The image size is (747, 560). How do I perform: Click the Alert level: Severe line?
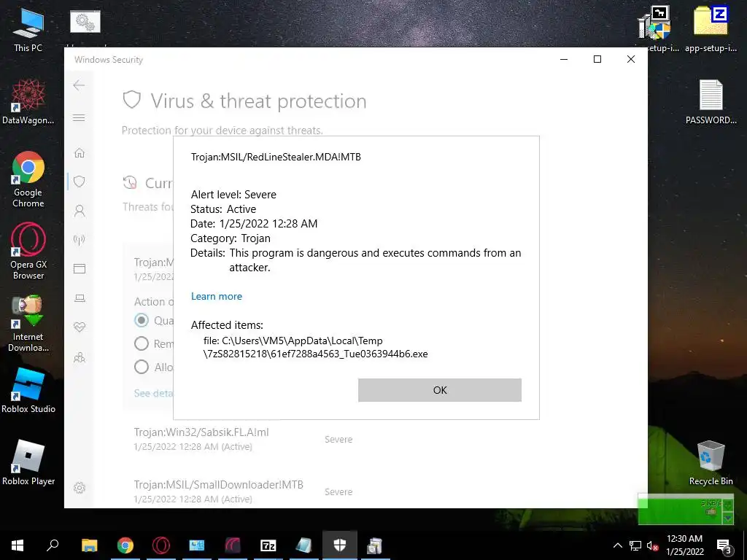tap(233, 194)
